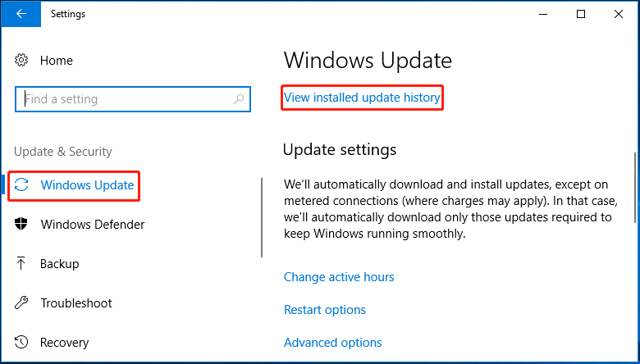Click the right content pane scrollbar
Viewport: 640px width, 364px height.
click(635, 188)
